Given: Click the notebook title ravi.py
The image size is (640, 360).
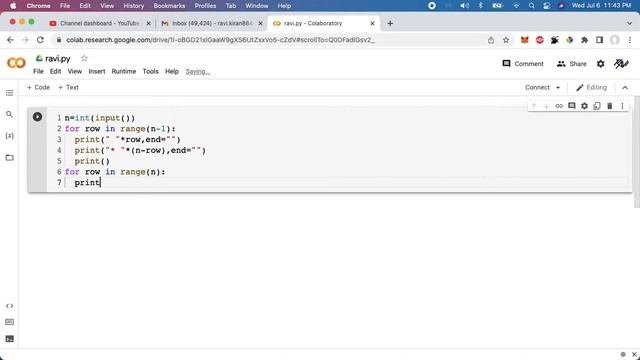Looking at the screenshot, I should point(58,59).
